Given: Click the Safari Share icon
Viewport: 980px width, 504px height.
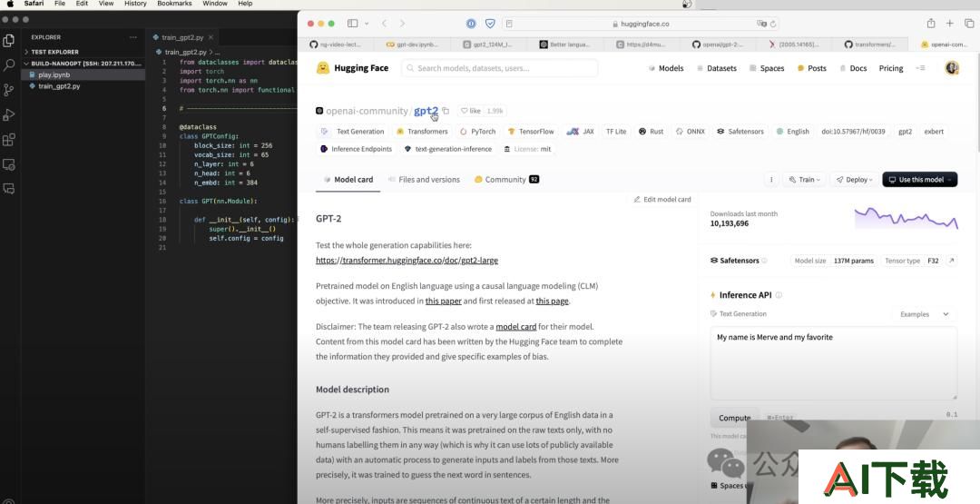Looking at the screenshot, I should click(x=931, y=23).
